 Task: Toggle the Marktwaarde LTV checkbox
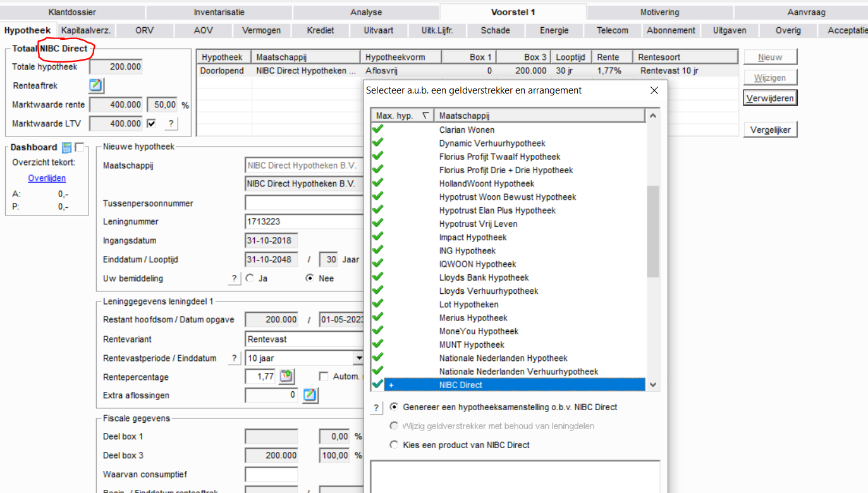coord(151,124)
